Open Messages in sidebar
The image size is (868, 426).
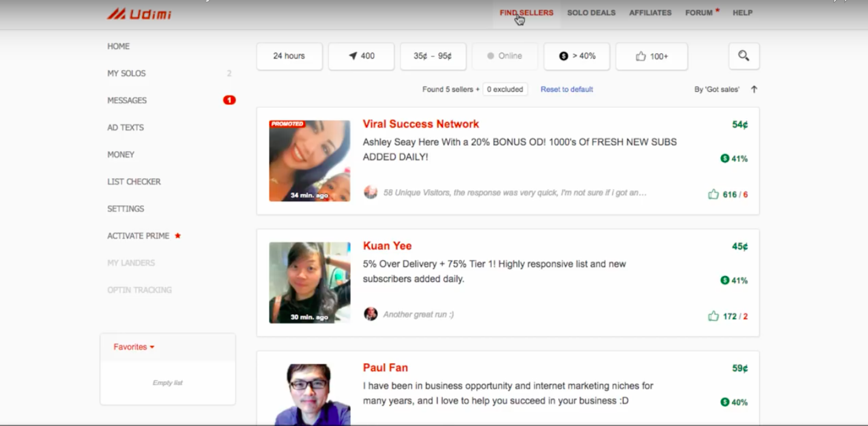127,100
